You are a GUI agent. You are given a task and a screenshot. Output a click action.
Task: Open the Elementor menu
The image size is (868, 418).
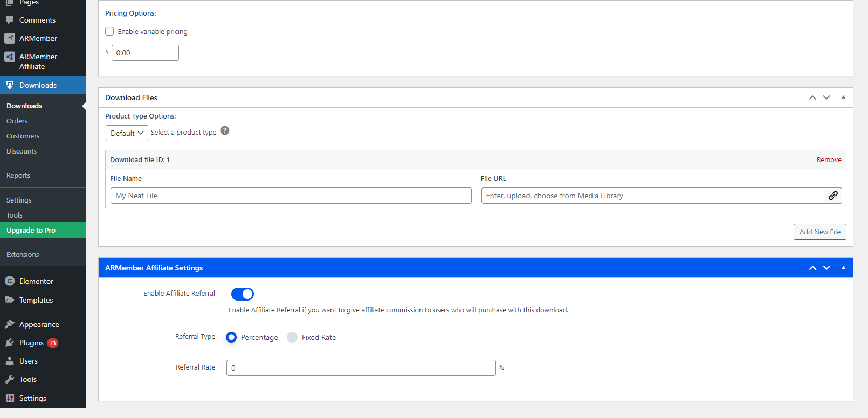tap(43, 281)
